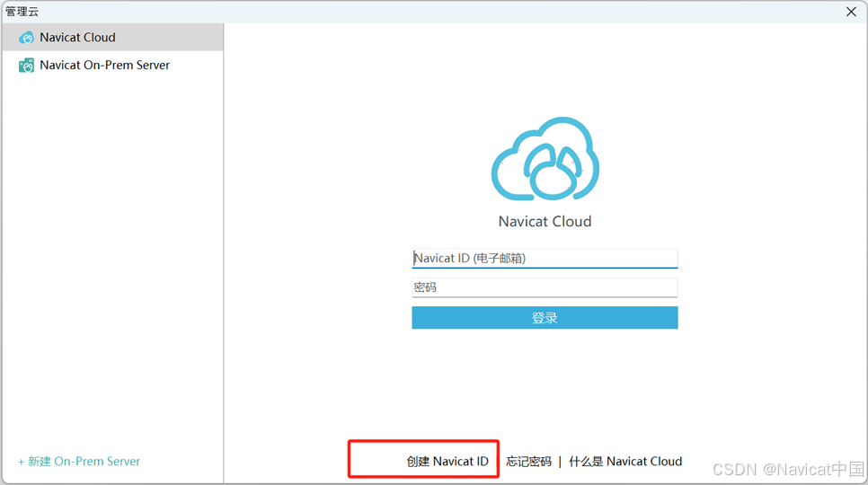Click the large Navicat Cloud logo
Image resolution: width=868 pixels, height=485 pixels.
(x=545, y=159)
